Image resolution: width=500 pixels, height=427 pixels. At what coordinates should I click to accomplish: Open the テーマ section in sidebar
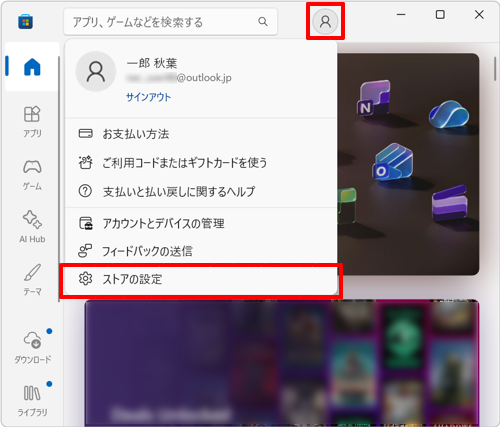coord(32,280)
